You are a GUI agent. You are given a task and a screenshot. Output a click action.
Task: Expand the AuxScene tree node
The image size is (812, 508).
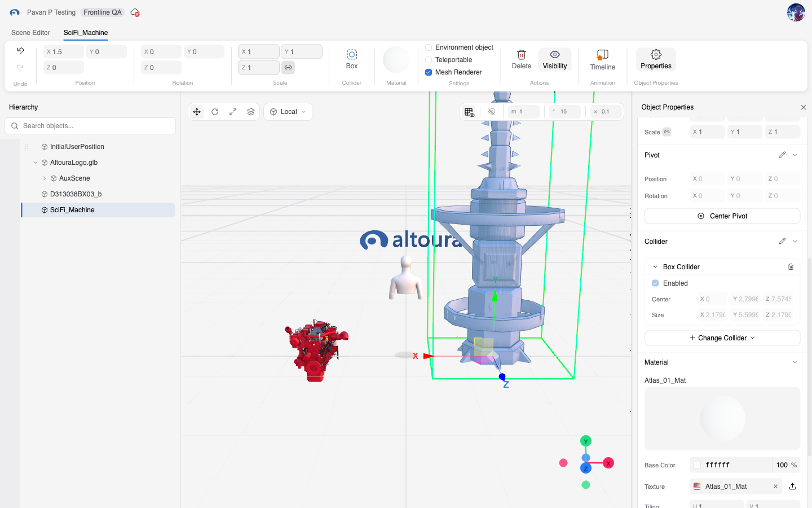[x=45, y=178]
